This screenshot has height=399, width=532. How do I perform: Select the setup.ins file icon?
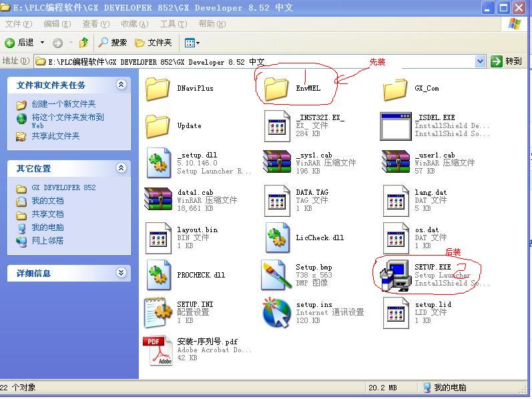276,312
